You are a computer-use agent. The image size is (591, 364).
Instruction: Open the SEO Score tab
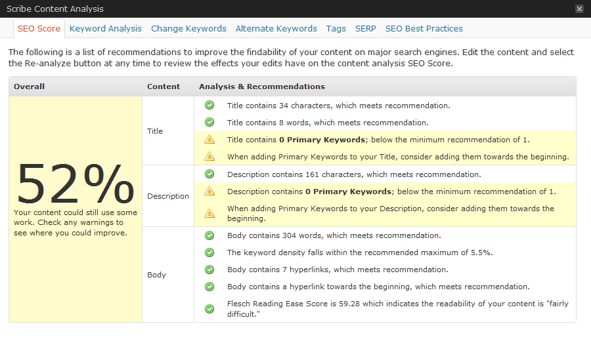tap(39, 29)
